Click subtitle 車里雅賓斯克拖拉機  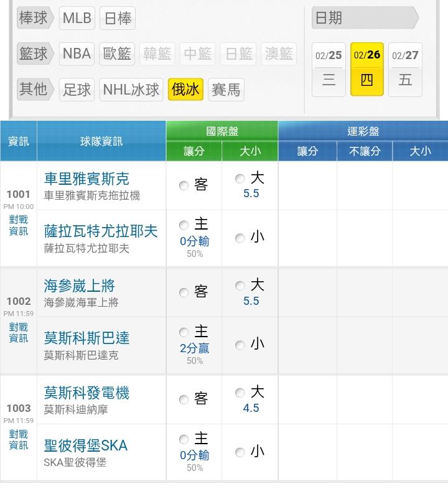click(91, 196)
